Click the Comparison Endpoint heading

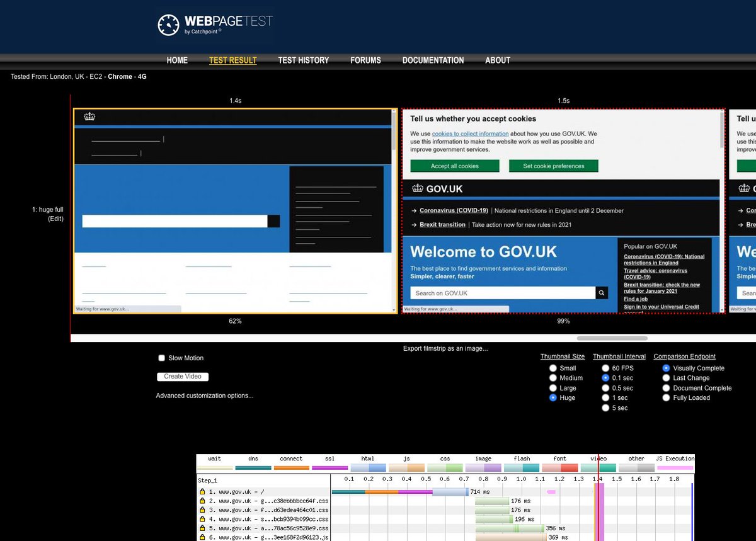pyautogui.click(x=685, y=356)
